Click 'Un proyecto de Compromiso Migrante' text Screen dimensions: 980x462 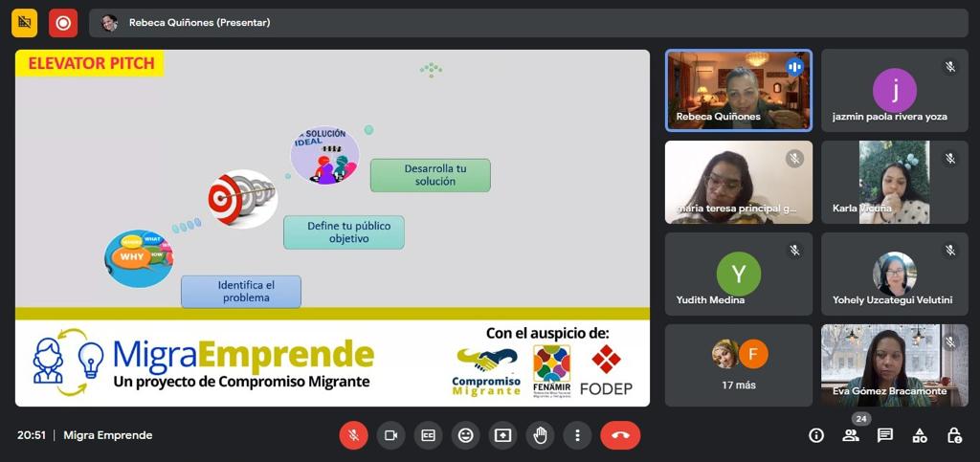point(241,381)
